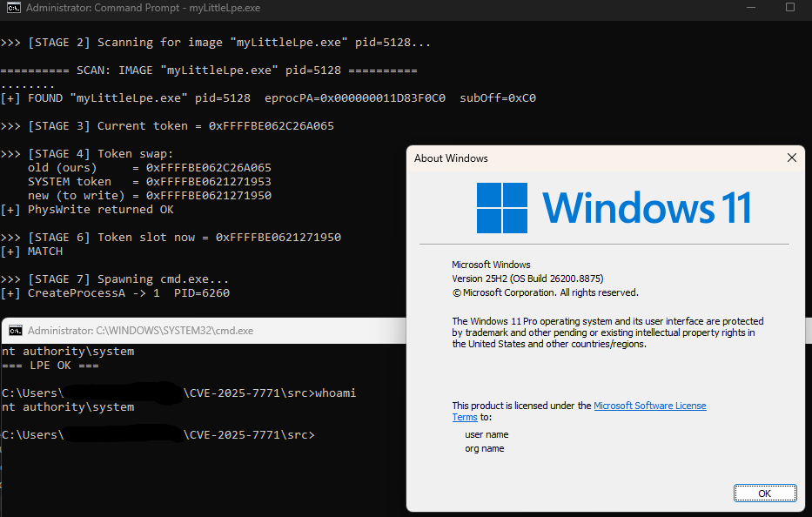Click the 'nt authority\system' line above LPE OK
Viewport: 812px width, 517px height.
click(x=68, y=352)
